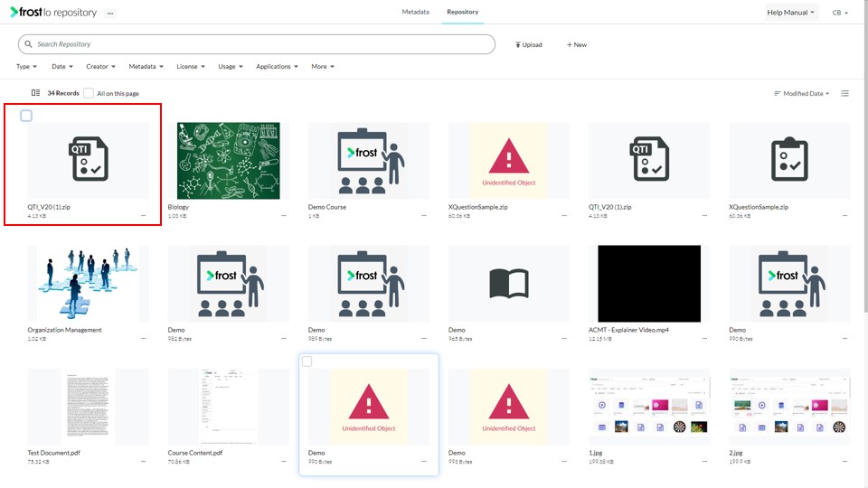Expand the More filter dropdown

(323, 66)
